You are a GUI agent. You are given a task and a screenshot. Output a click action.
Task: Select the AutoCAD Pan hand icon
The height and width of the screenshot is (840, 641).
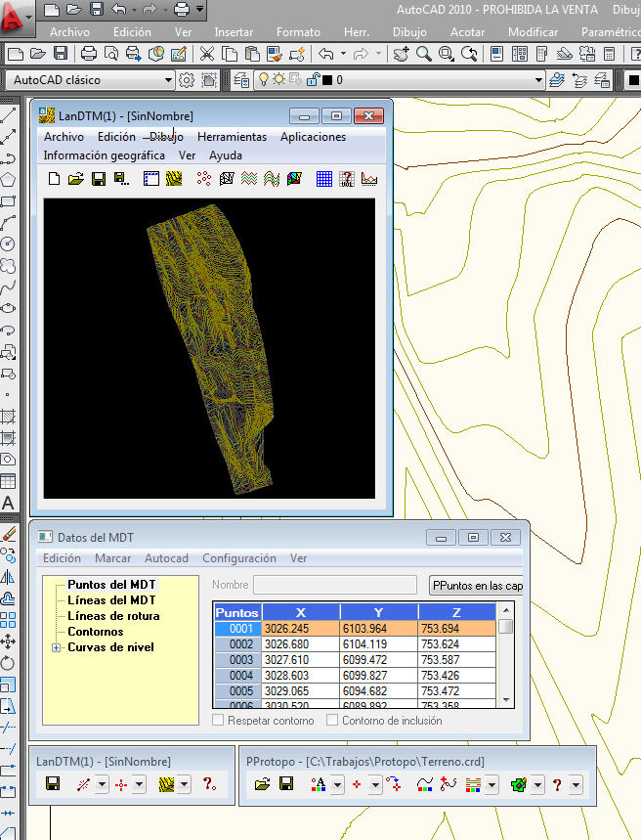point(401,54)
